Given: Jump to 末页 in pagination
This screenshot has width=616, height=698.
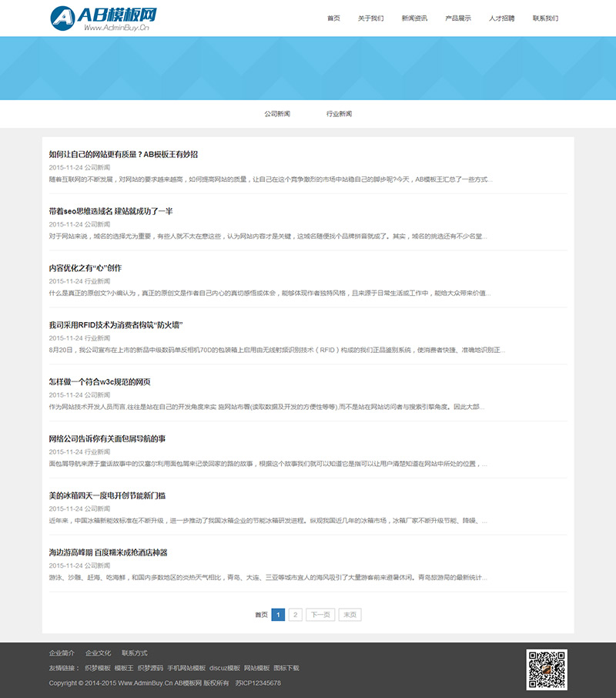Looking at the screenshot, I should tap(350, 615).
